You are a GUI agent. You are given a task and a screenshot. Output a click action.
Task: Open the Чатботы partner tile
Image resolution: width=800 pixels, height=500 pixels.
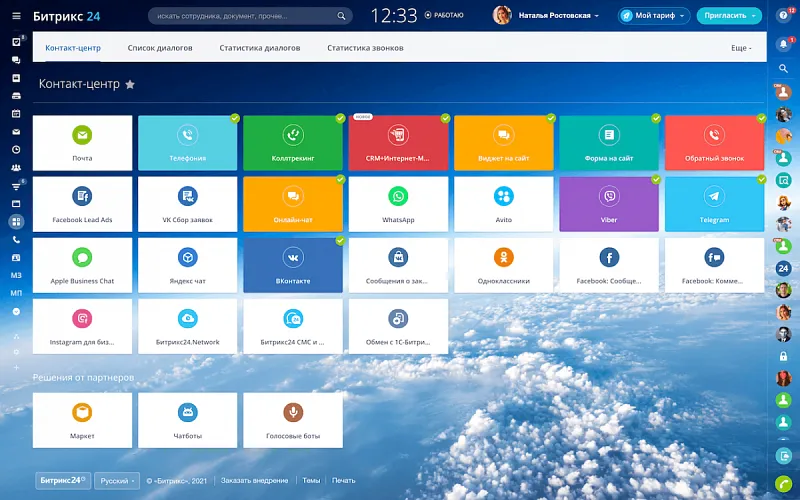187,419
